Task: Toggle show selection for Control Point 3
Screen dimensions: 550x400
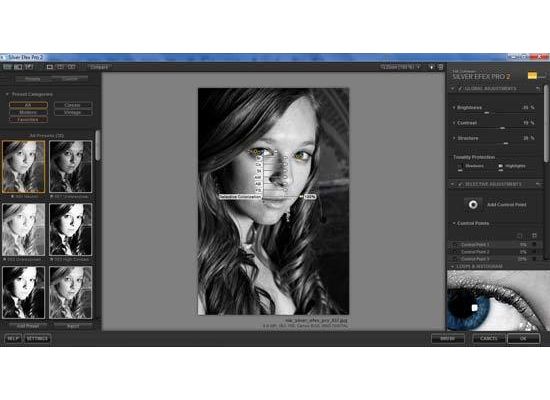Action: click(x=535, y=259)
